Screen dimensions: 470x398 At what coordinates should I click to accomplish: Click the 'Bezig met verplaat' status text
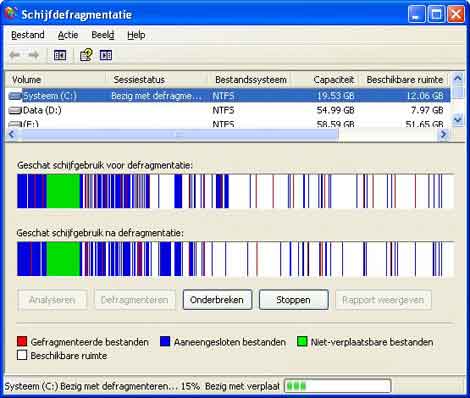[242, 387]
